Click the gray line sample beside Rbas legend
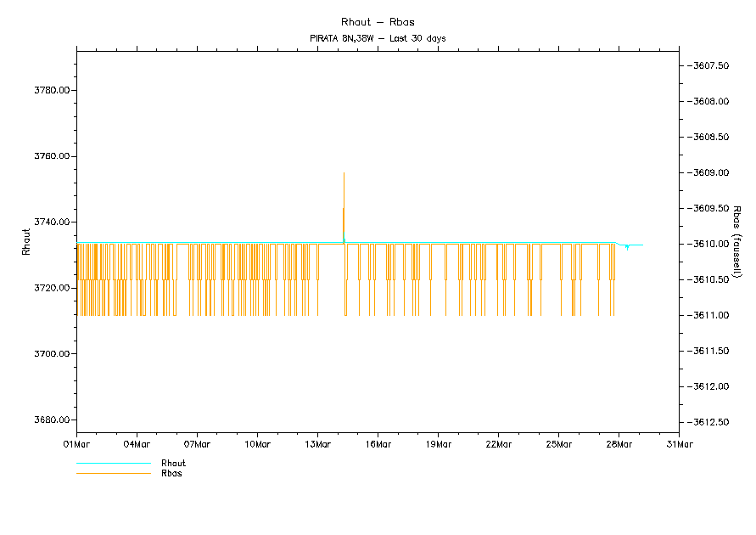Screen dimensions: 756x535 113,473
